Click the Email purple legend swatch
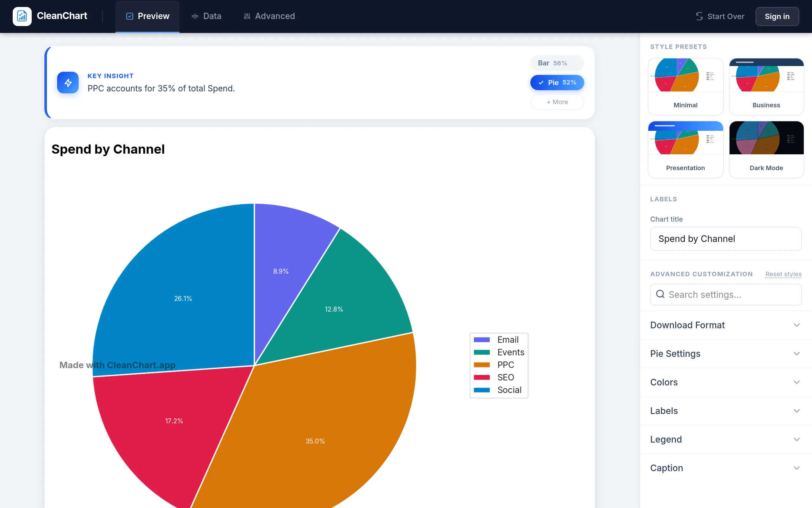The image size is (812, 508). [x=482, y=340]
